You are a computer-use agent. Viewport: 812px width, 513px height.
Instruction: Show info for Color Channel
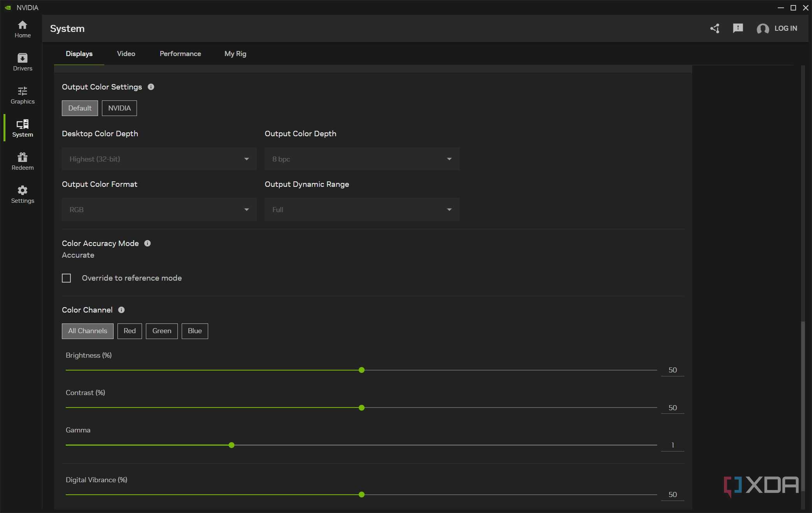pos(121,310)
